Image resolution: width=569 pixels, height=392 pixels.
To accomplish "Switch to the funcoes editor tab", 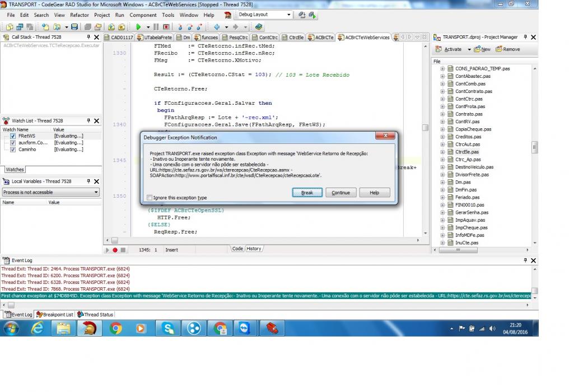I will pos(206,38).
